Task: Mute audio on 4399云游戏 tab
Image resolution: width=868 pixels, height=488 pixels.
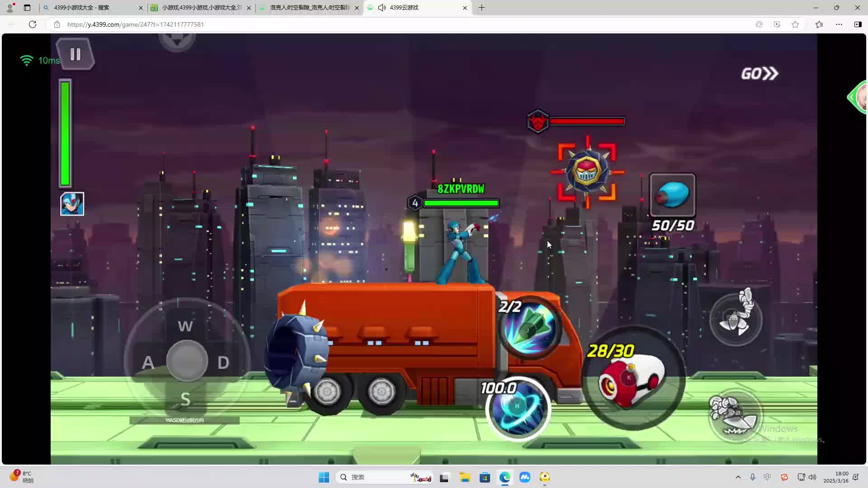Action: point(382,8)
